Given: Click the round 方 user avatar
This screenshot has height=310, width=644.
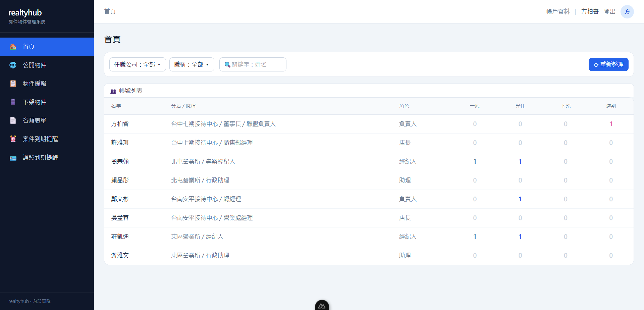Looking at the screenshot, I should [627, 12].
